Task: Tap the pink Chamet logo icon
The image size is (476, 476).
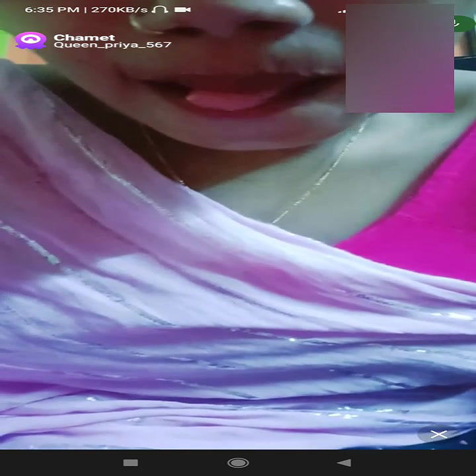Action: [x=30, y=41]
